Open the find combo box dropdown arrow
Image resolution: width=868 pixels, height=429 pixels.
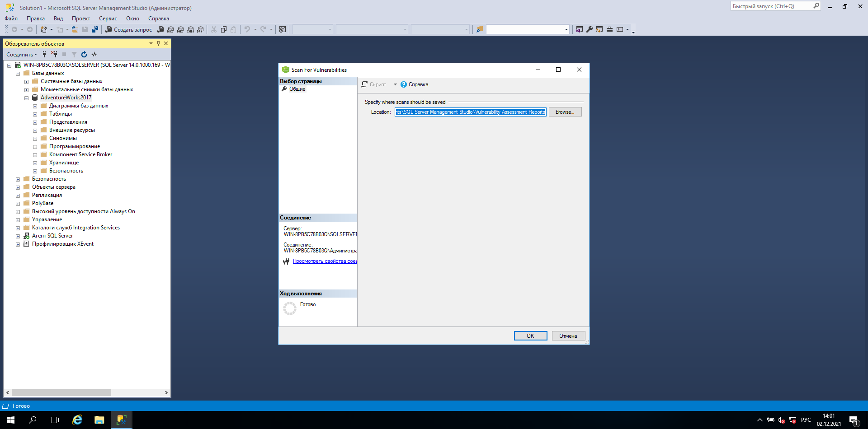tap(566, 29)
